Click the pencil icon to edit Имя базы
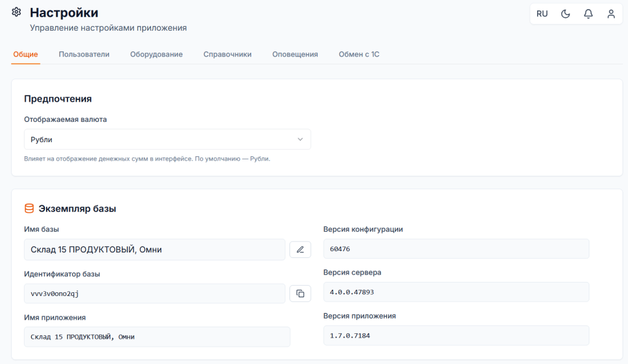 tap(300, 249)
